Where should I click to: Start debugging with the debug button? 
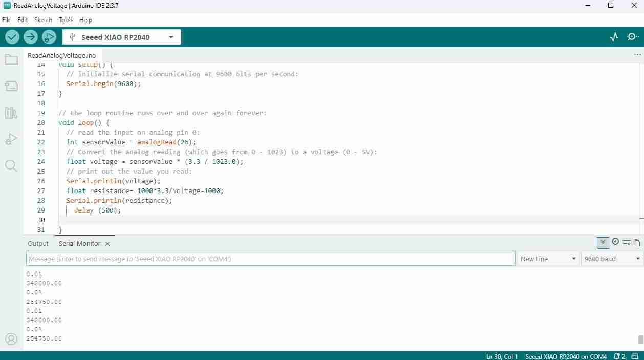tap(49, 37)
